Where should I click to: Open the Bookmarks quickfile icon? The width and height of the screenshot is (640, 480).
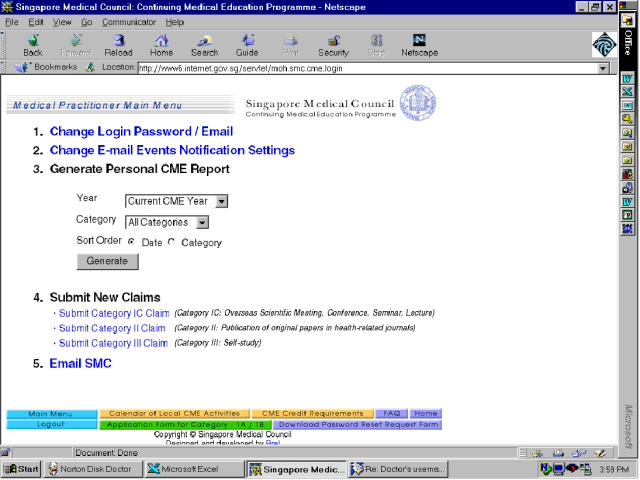tap(21, 67)
